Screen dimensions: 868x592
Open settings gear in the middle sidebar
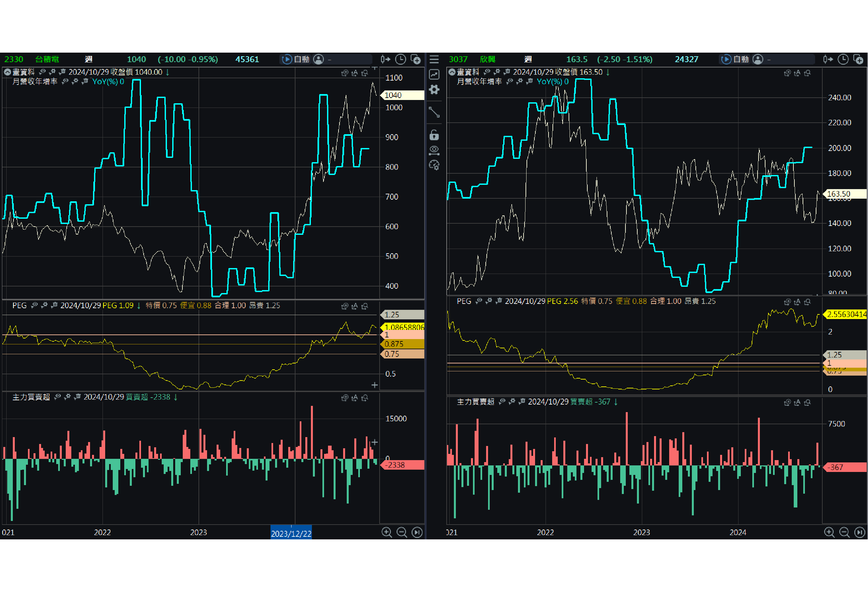(x=434, y=90)
